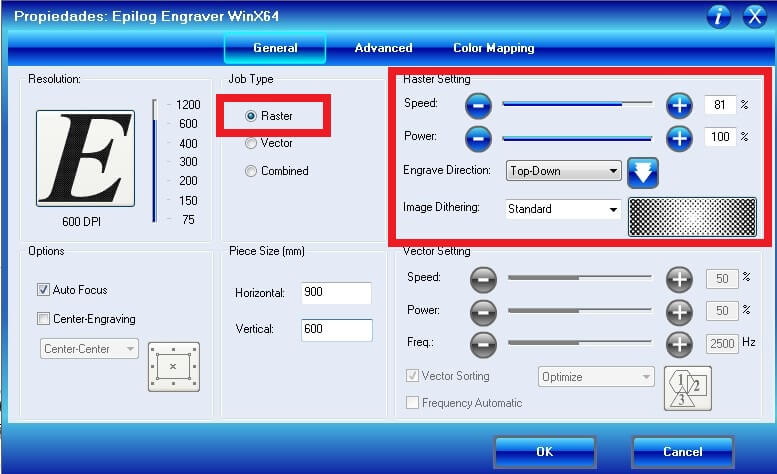Viewport: 777px width, 474px height.
Task: Open the Engrave Direction dropdown
Action: pos(563,171)
